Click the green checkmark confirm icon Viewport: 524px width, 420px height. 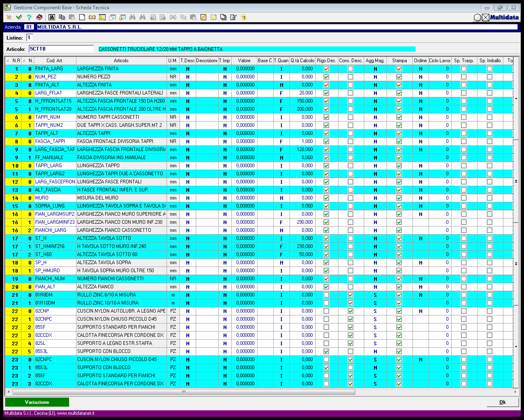pos(19,17)
